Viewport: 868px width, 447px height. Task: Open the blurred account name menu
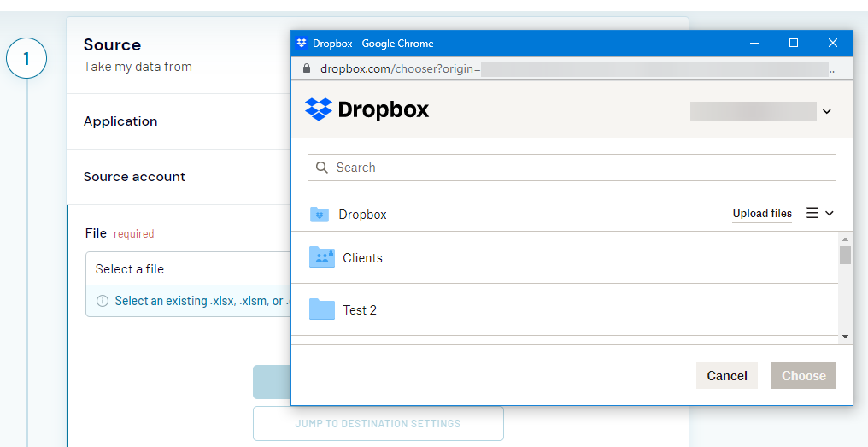pos(753,111)
